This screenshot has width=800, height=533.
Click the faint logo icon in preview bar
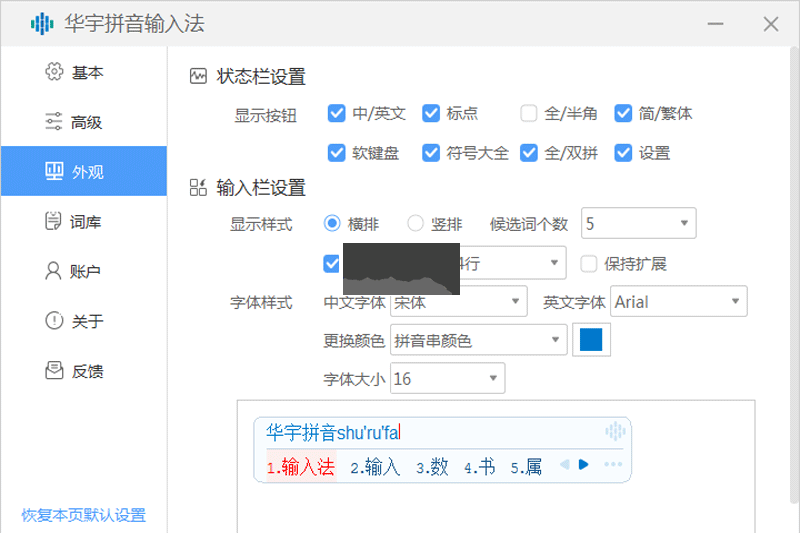[615, 431]
